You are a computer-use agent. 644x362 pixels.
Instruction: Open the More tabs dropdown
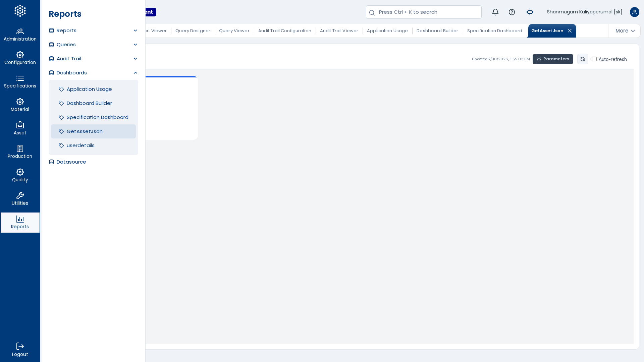(x=625, y=31)
